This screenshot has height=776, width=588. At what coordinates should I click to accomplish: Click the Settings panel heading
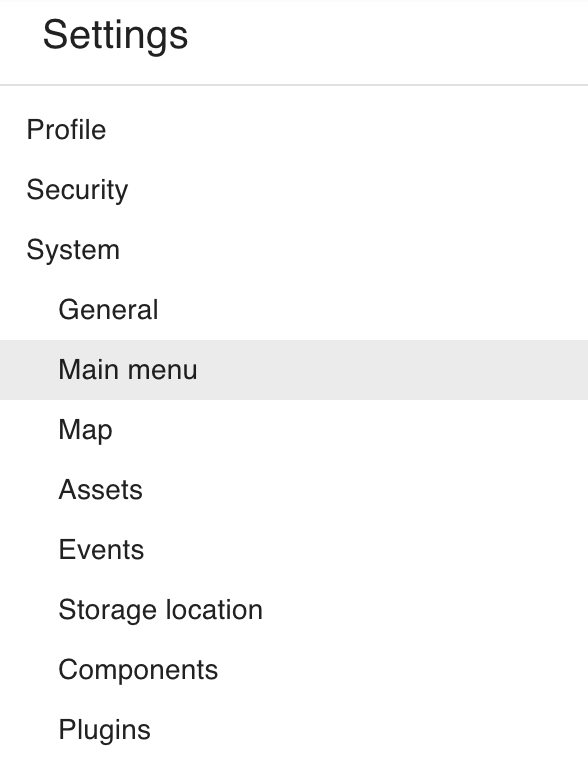tap(115, 35)
